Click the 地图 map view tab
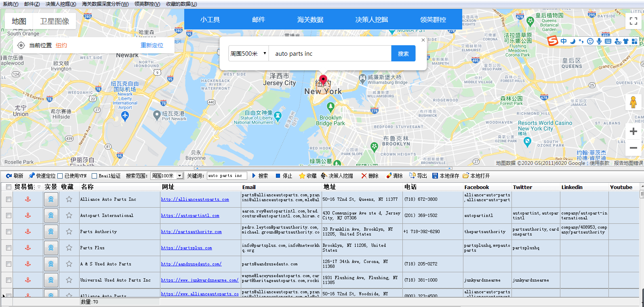644x307 pixels. coord(19,21)
